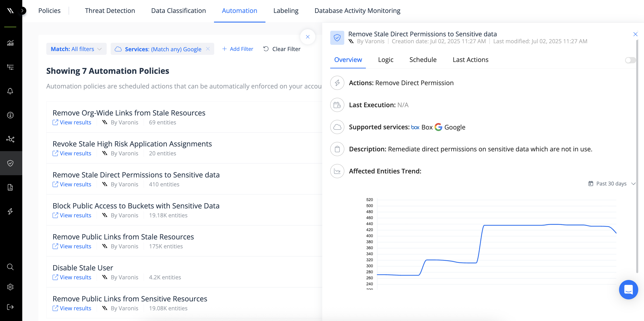This screenshot has height=321, width=644.
Task: Open the Search icon in sidebar
Action: [x=10, y=267]
